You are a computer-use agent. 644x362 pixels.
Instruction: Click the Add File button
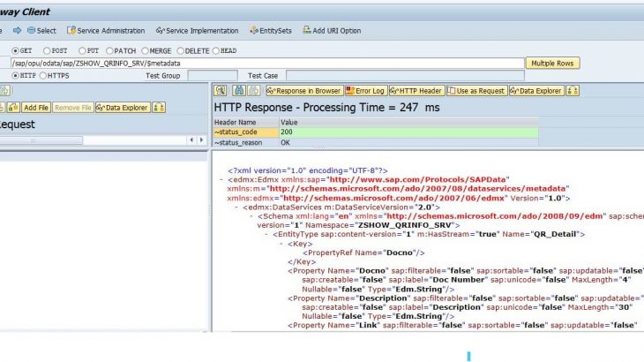(36, 108)
